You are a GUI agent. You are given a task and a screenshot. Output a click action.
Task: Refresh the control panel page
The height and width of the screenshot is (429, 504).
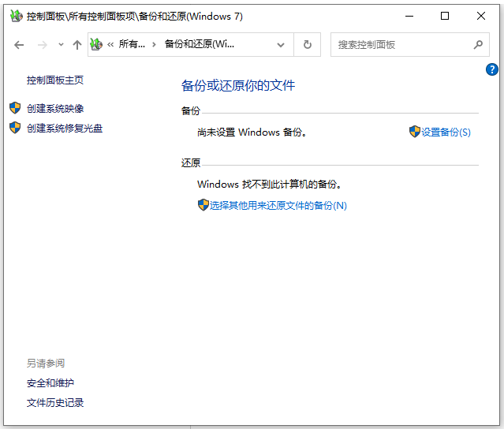[x=308, y=45]
